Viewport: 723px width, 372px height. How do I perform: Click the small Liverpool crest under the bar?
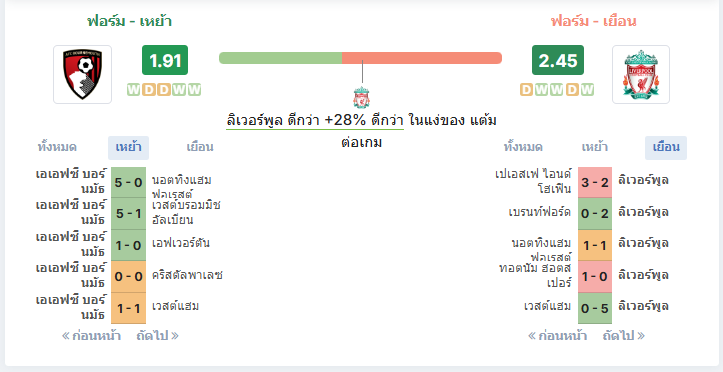point(362,97)
